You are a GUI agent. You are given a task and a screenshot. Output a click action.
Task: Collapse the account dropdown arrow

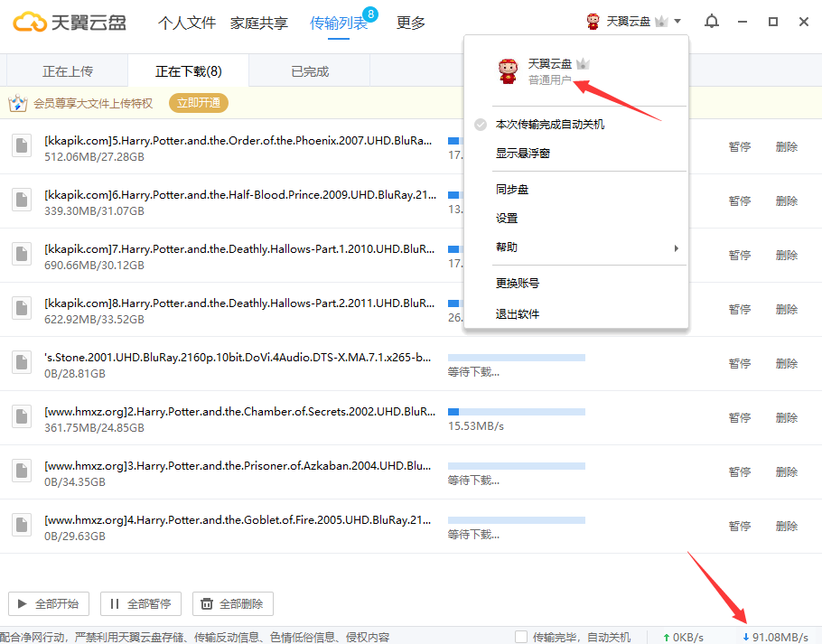(677, 22)
